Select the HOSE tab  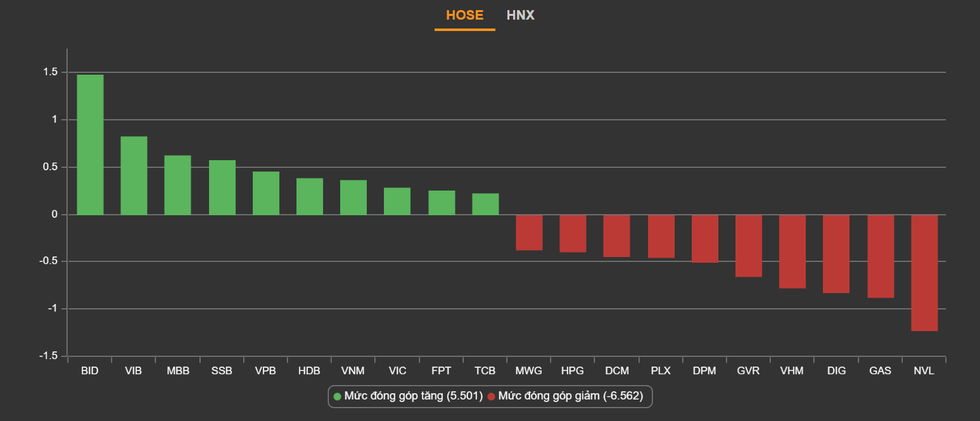pos(464,15)
